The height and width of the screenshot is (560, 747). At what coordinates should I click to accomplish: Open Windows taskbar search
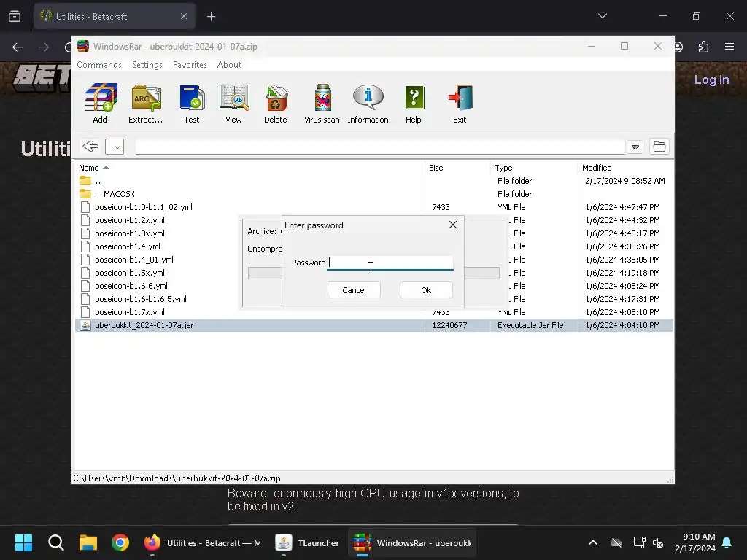[x=55, y=542]
